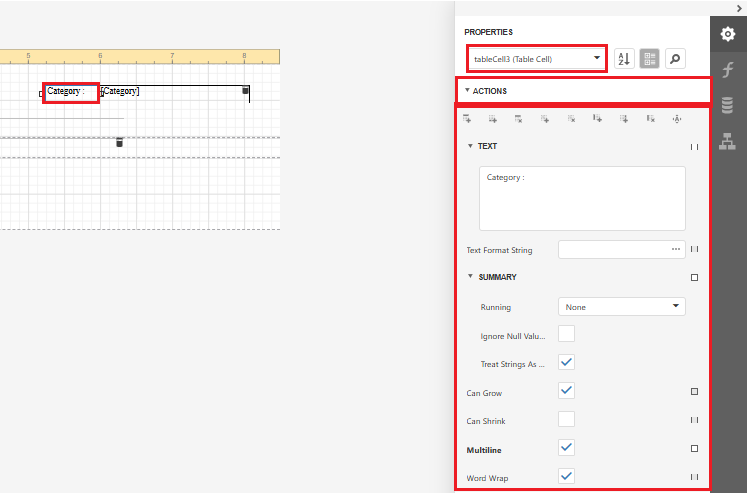Click trash icon beside the [Category] cell

(245, 90)
